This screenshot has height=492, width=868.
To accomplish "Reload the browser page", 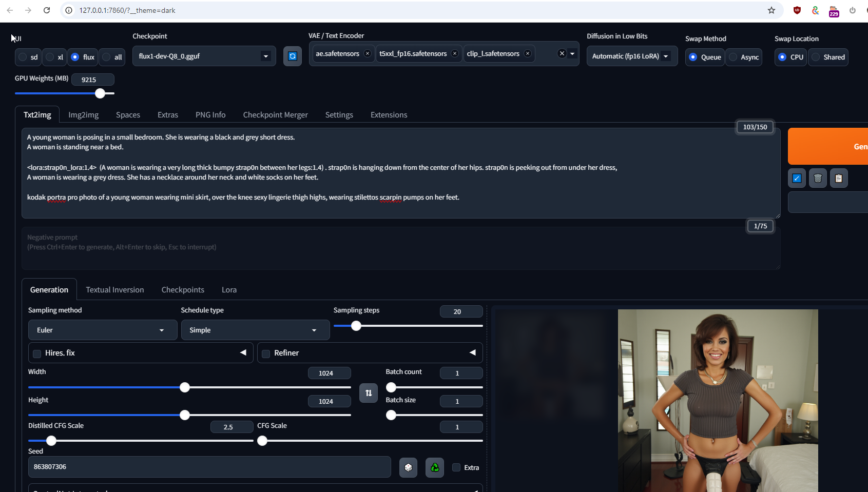I will pyautogui.click(x=47, y=10).
